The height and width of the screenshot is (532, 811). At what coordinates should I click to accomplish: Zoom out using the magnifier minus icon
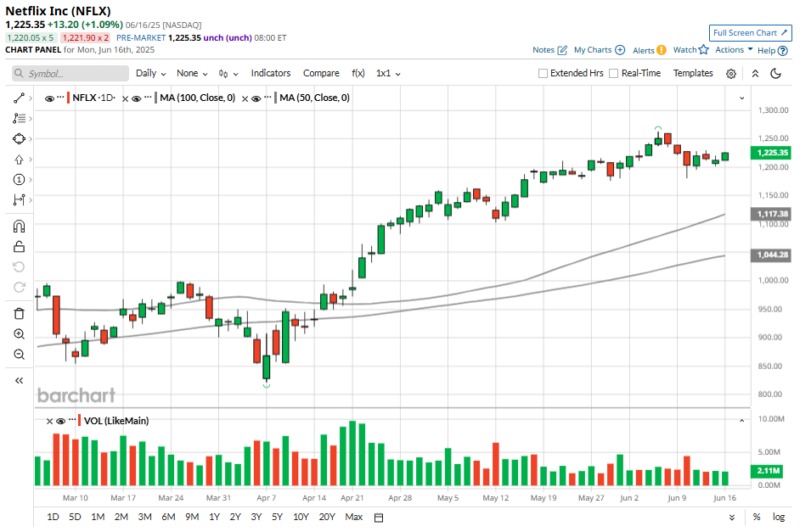(19, 354)
